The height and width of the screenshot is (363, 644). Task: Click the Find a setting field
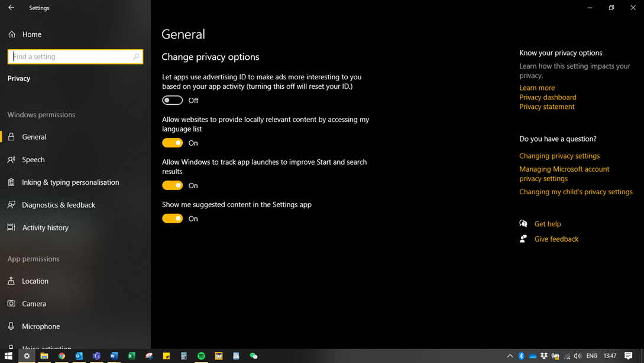[x=70, y=57]
